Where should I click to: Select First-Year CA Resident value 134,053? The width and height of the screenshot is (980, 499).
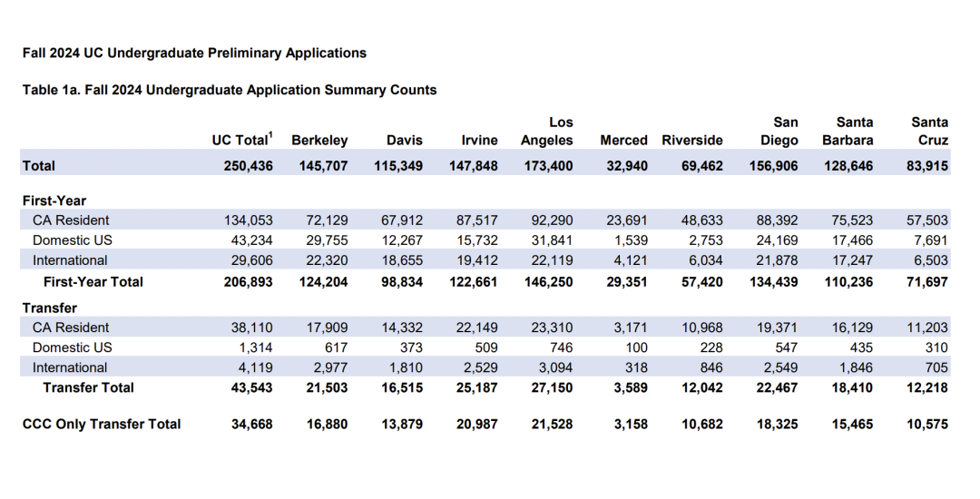248,220
